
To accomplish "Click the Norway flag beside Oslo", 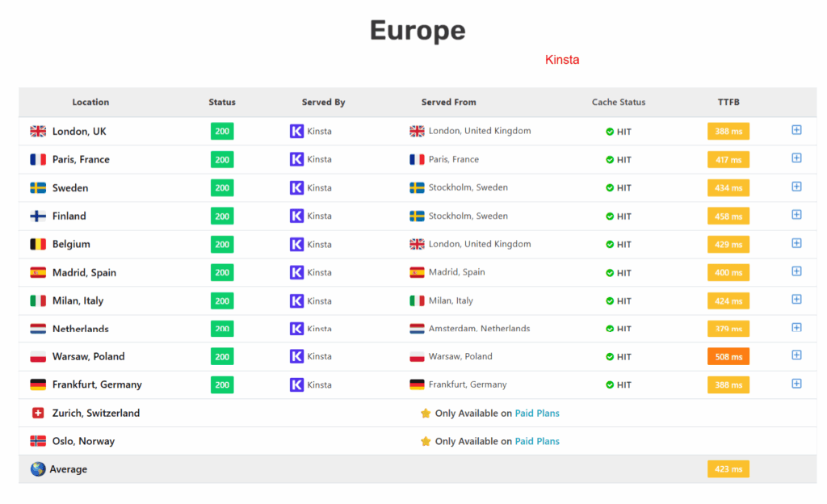I will click(x=38, y=441).
